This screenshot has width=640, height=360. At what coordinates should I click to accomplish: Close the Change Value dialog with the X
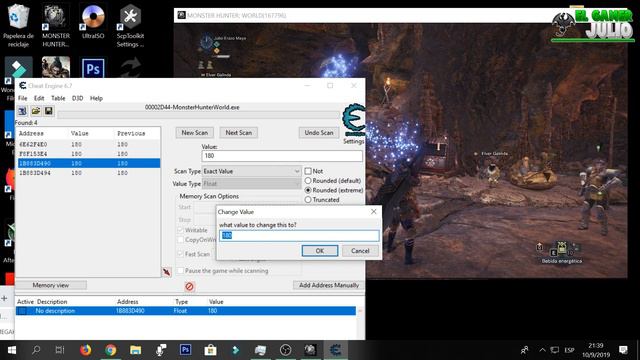(373, 211)
